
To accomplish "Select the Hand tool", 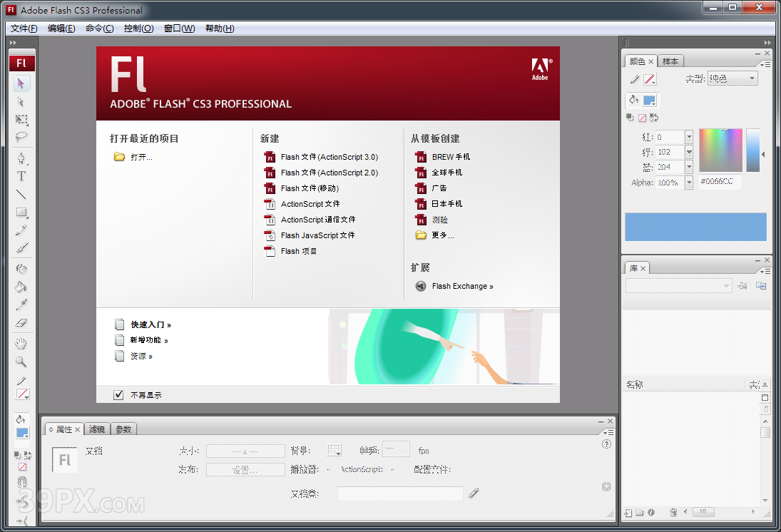I will 21,344.
